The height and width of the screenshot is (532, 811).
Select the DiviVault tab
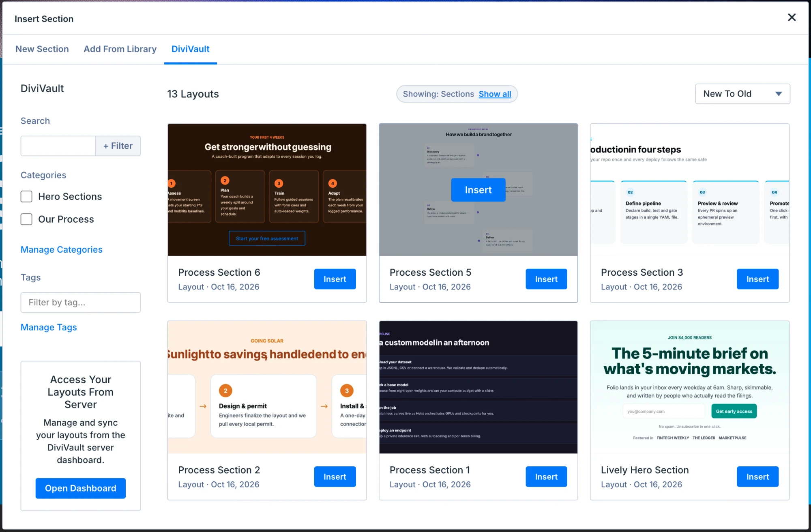coord(191,49)
